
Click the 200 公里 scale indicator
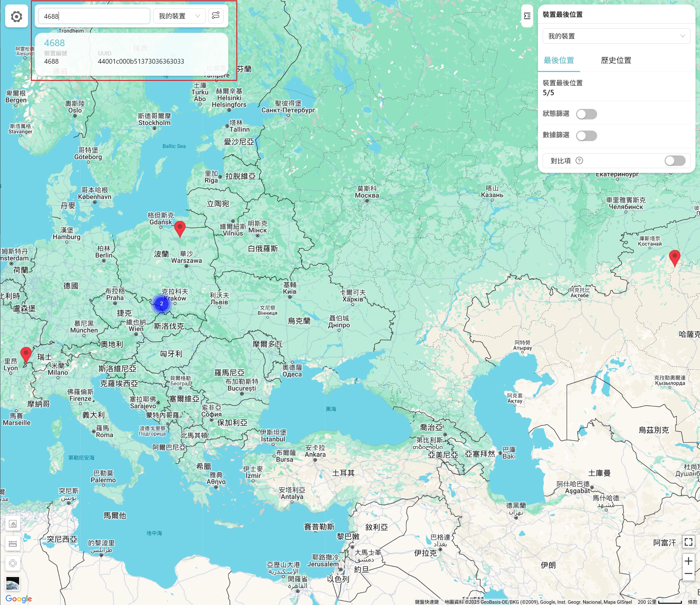point(659,601)
